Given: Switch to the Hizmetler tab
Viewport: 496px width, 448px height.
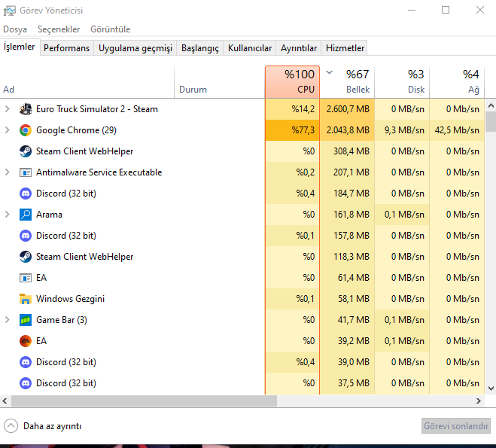Looking at the screenshot, I should pyautogui.click(x=345, y=48).
